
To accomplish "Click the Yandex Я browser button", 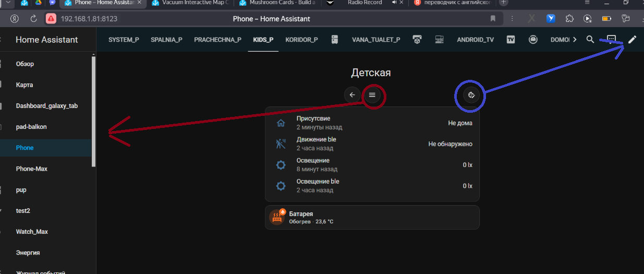I will tap(15, 19).
